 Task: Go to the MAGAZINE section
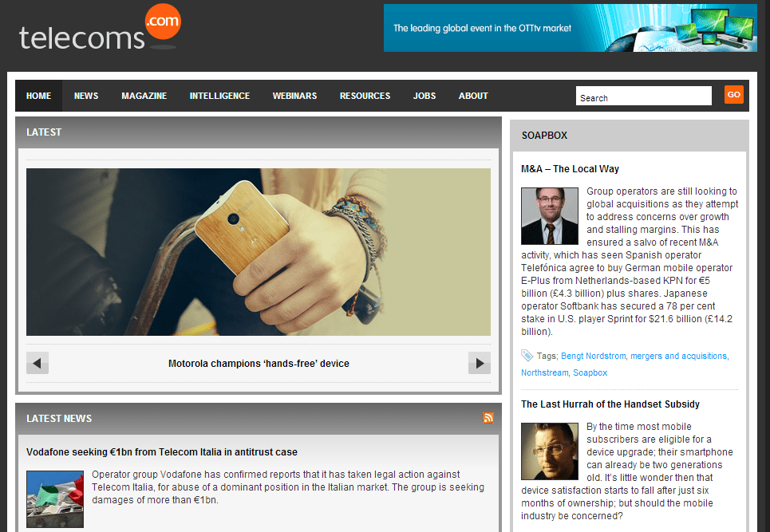click(144, 96)
